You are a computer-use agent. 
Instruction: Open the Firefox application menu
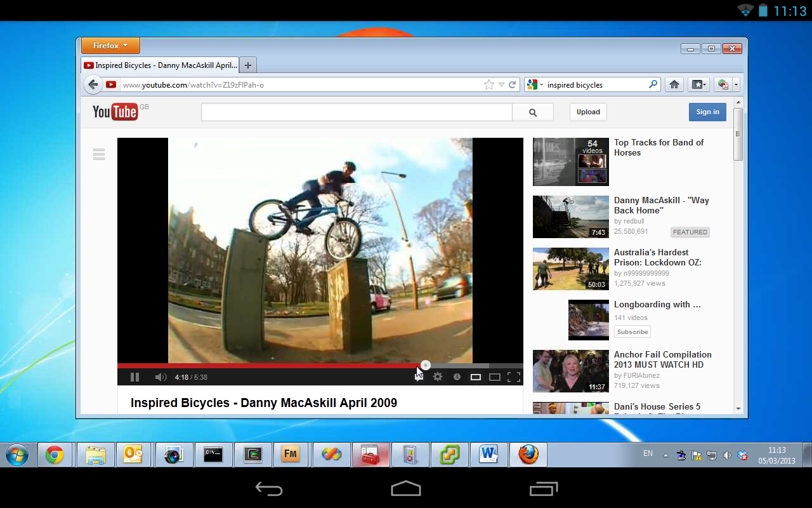click(x=110, y=46)
